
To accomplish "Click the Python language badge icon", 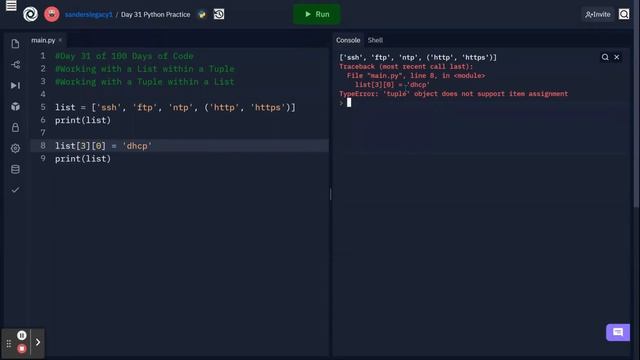I will point(202,15).
